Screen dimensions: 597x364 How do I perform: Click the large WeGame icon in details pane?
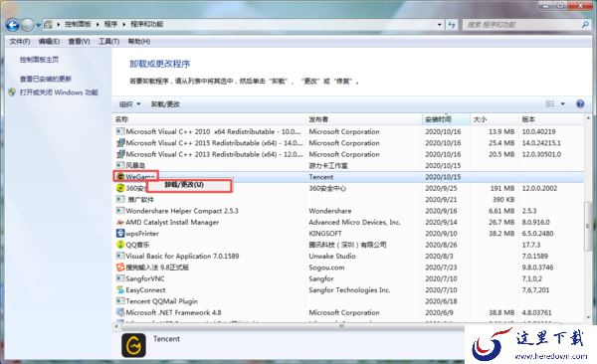(133, 345)
